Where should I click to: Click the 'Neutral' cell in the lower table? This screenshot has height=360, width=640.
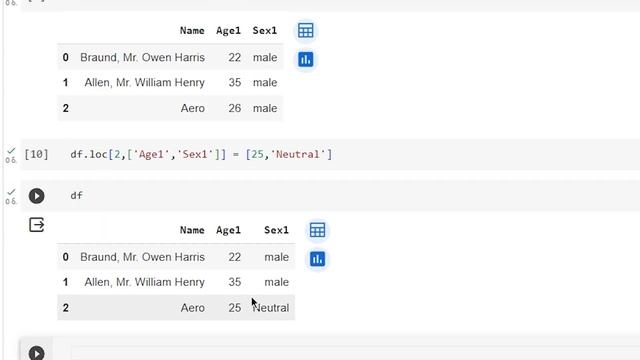coord(271,308)
